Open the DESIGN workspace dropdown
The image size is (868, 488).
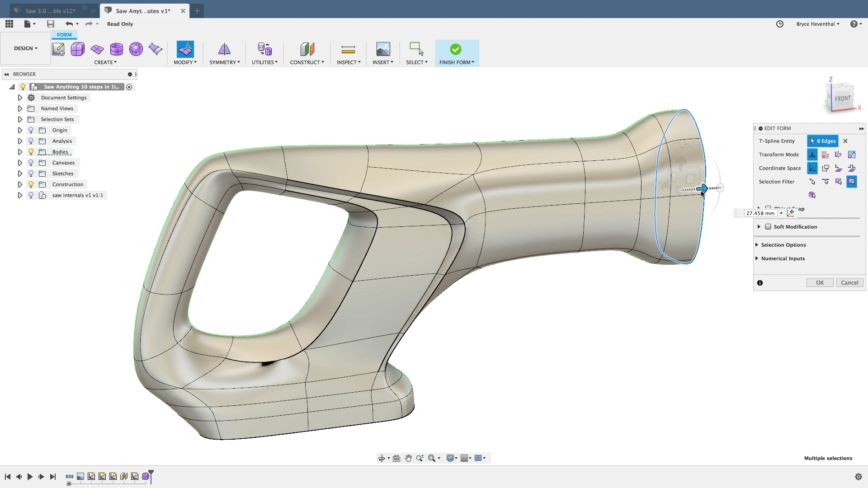pos(25,48)
